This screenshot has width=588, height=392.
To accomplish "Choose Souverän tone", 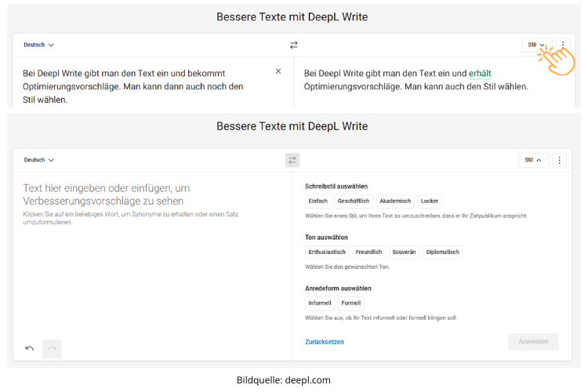I will (x=404, y=252).
